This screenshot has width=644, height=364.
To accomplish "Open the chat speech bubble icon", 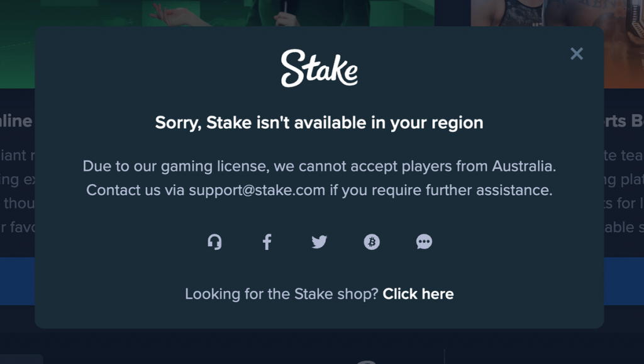I will pos(424,242).
